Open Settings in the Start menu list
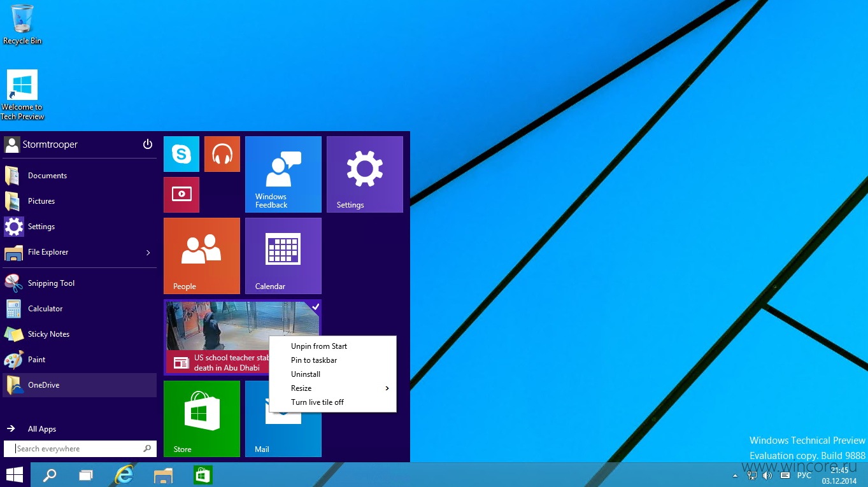 [x=80, y=227]
